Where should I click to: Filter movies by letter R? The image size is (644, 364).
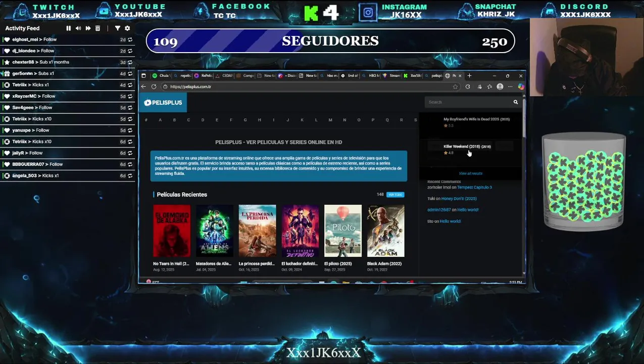[x=401, y=120]
